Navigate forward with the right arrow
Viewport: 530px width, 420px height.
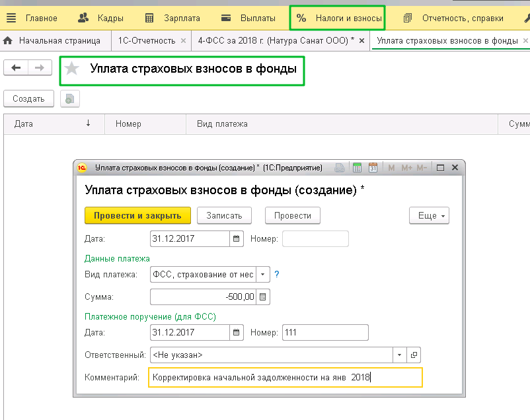click(40, 68)
